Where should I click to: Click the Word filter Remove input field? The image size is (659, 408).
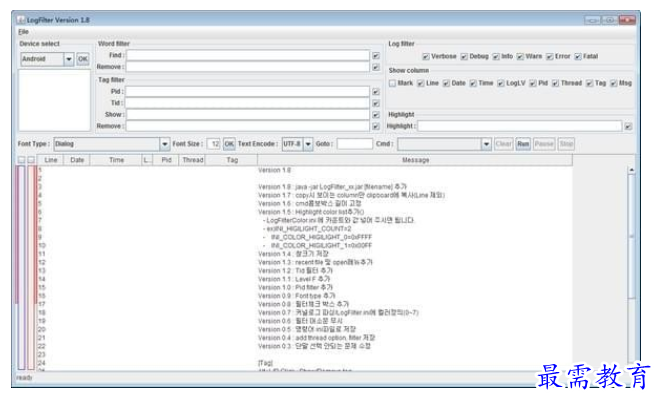click(248, 67)
